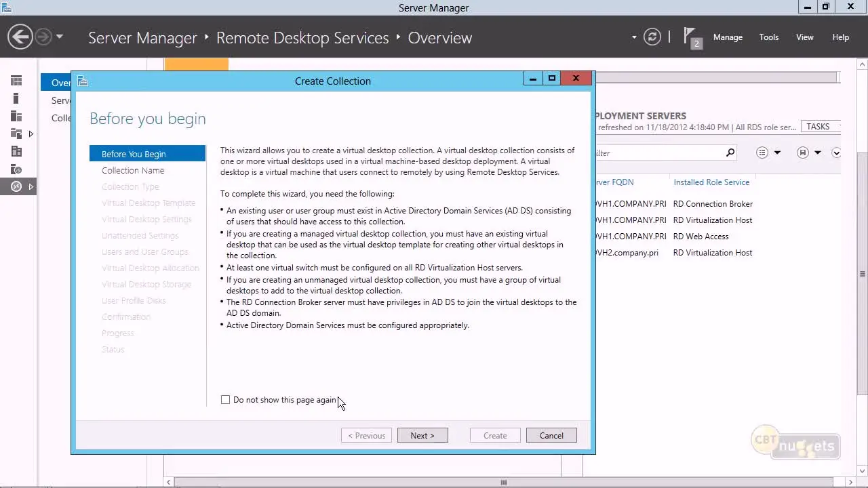Click the forward navigation arrow in header
The height and width of the screenshot is (488, 868).
[x=43, y=37]
